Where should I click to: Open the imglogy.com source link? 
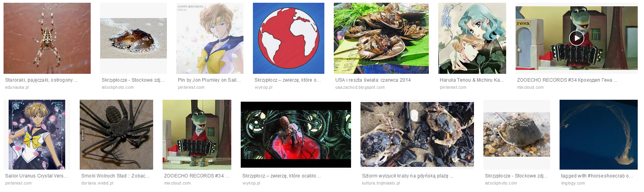(x=573, y=183)
